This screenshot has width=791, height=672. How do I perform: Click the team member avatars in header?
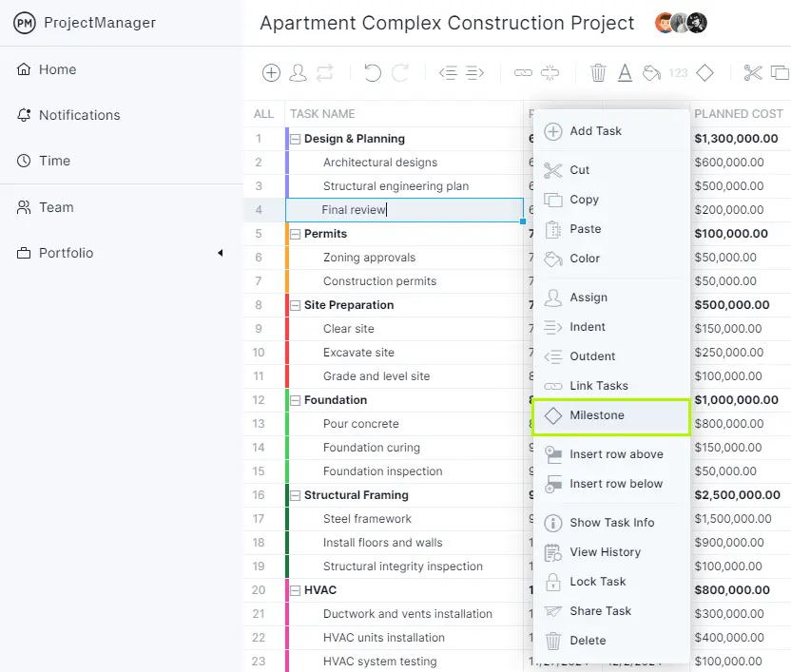pyautogui.click(x=681, y=23)
